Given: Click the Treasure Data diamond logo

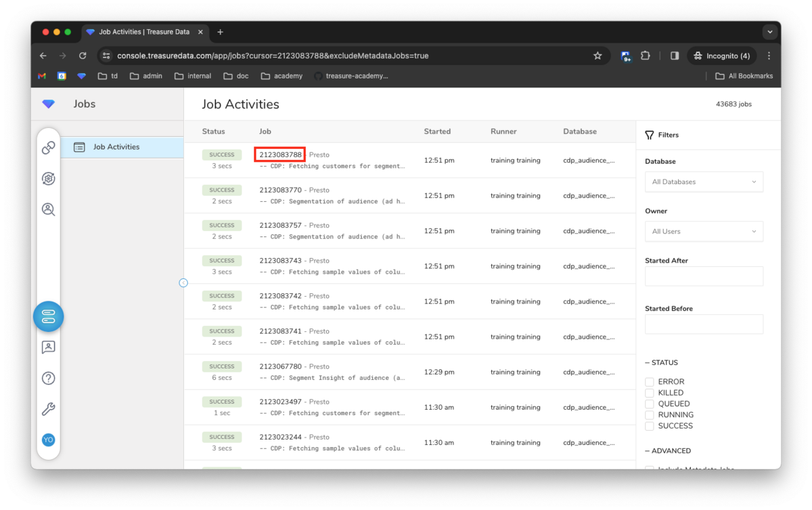Looking at the screenshot, I should pyautogui.click(x=48, y=104).
